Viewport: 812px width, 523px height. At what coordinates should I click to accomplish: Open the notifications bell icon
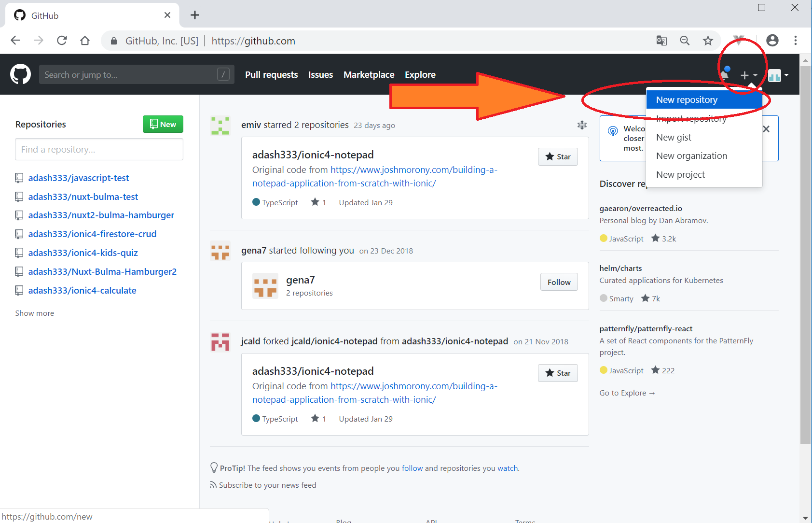coord(725,74)
